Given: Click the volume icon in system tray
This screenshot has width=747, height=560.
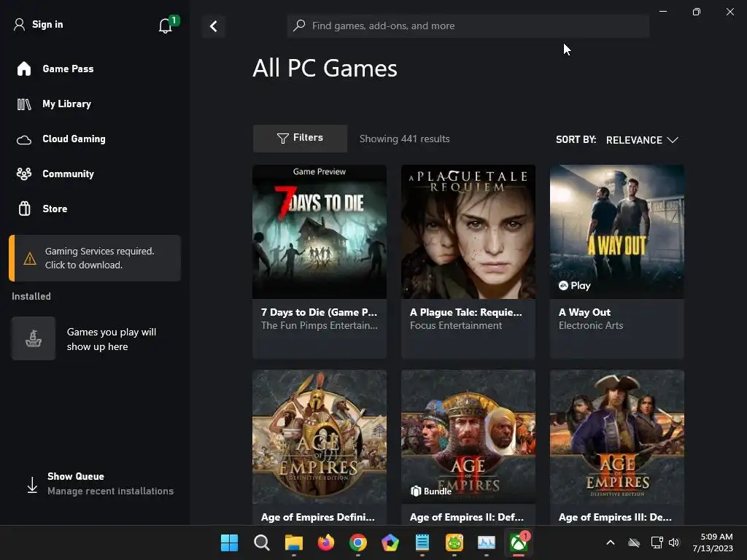Looking at the screenshot, I should (x=673, y=542).
